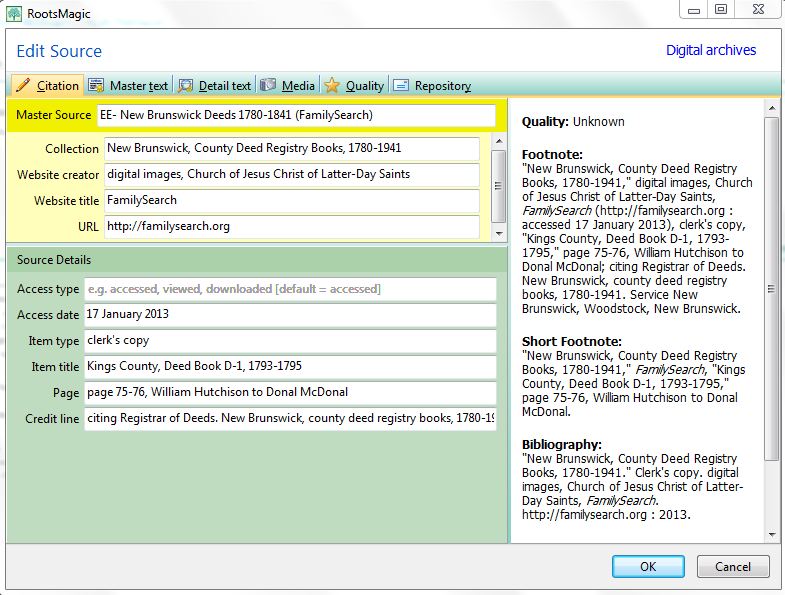Minimize the RootsMagic window
The image size is (785, 595).
click(694, 10)
